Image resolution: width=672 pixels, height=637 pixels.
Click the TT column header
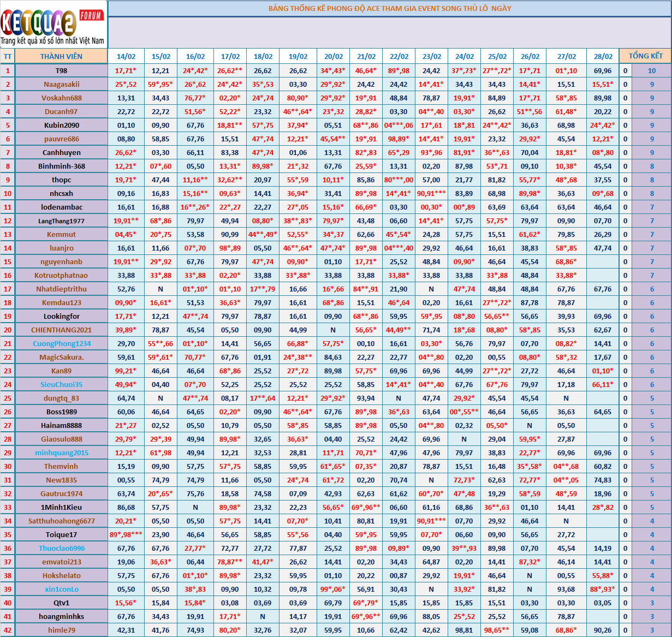(x=8, y=56)
